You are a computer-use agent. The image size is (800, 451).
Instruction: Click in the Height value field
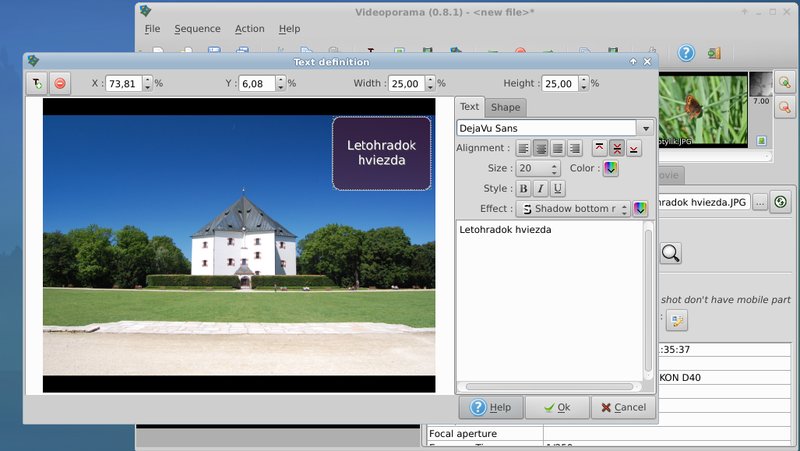[x=560, y=84]
